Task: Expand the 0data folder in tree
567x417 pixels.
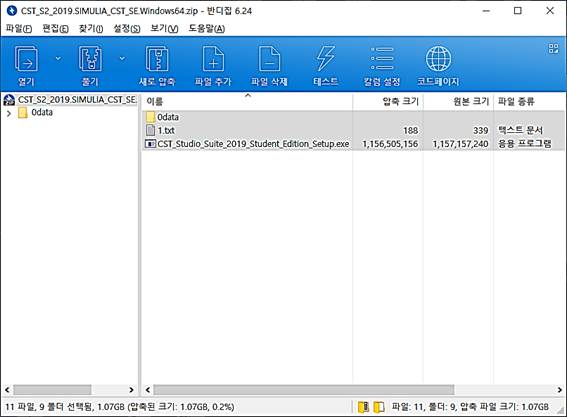Action: [9, 113]
